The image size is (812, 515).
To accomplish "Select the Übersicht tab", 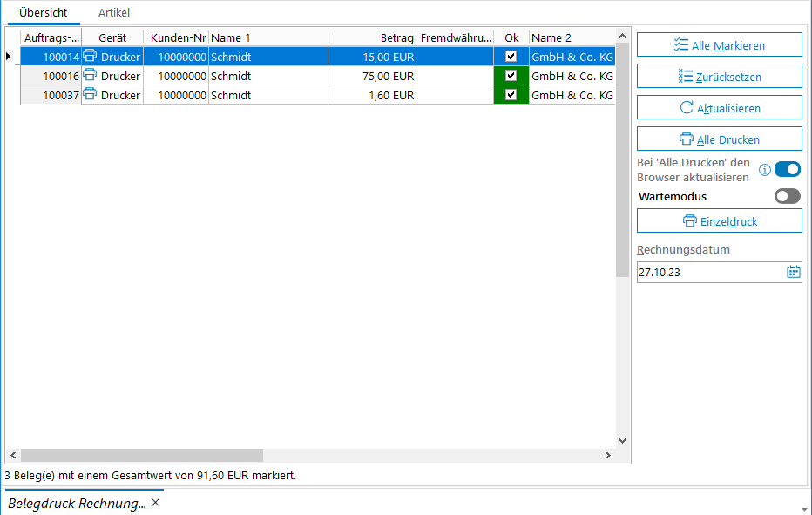I will click(x=43, y=13).
